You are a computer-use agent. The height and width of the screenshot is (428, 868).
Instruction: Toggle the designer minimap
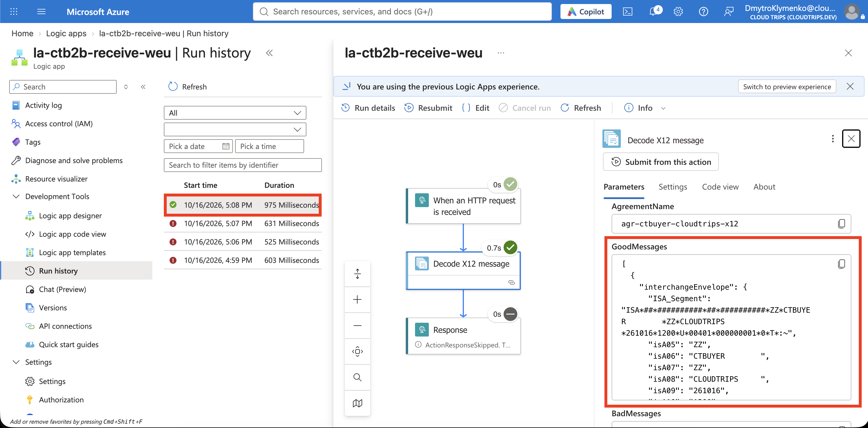357,403
